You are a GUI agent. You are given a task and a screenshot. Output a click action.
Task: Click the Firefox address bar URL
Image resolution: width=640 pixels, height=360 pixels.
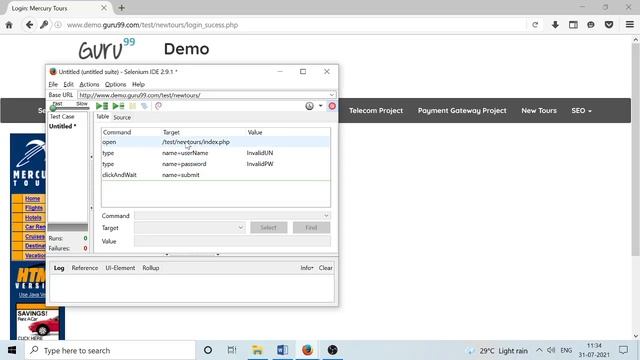tap(152, 25)
